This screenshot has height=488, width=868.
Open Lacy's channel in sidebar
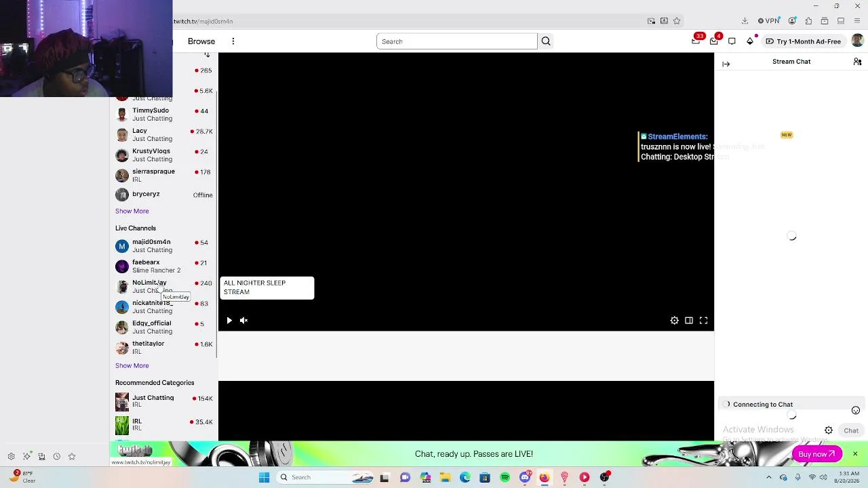163,134
